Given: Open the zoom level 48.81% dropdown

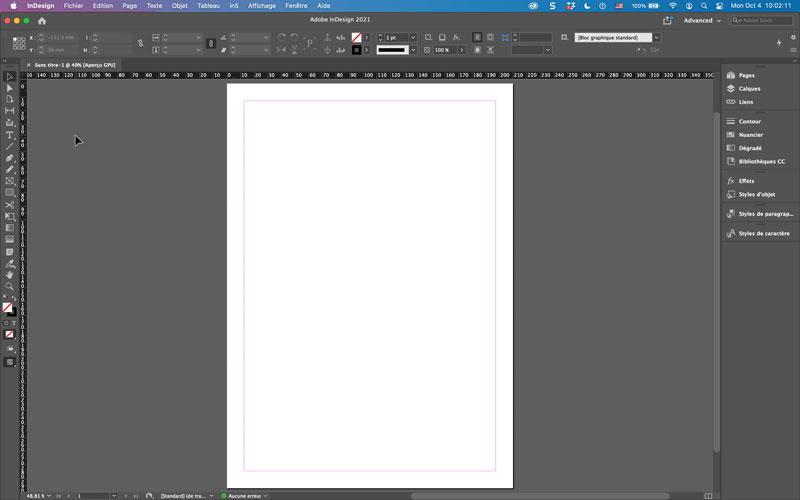Looking at the screenshot, I should (x=49, y=496).
